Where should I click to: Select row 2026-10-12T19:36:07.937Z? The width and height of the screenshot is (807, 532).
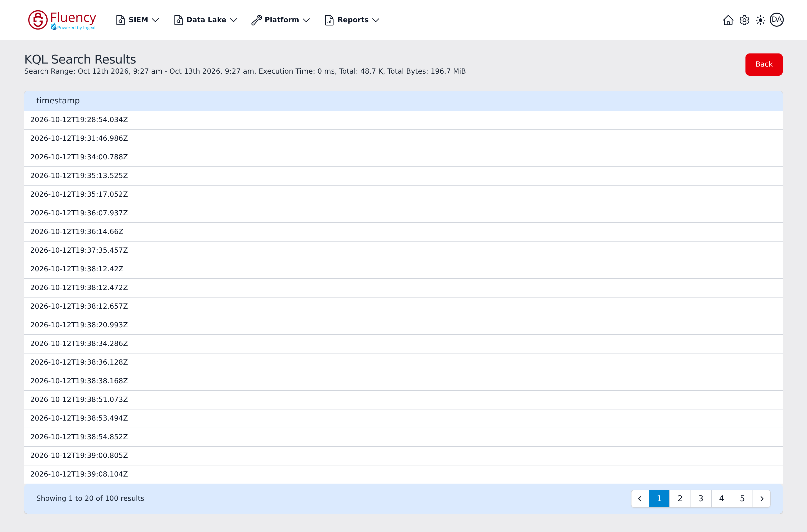coord(403,213)
